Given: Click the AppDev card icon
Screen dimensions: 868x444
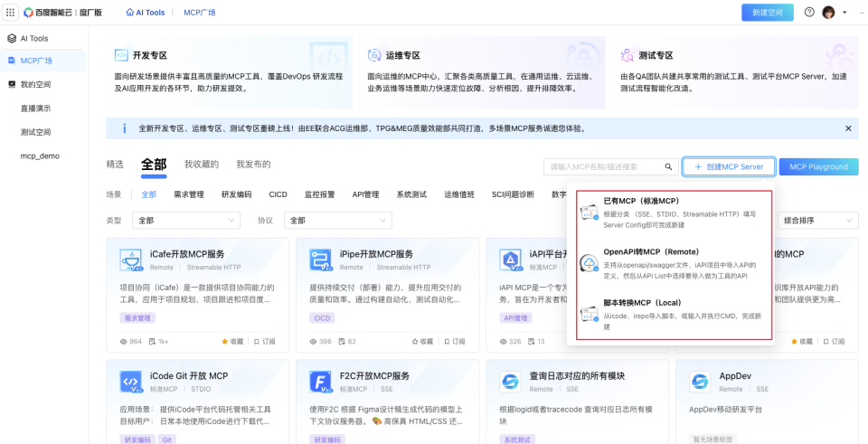Looking at the screenshot, I should click(700, 382).
